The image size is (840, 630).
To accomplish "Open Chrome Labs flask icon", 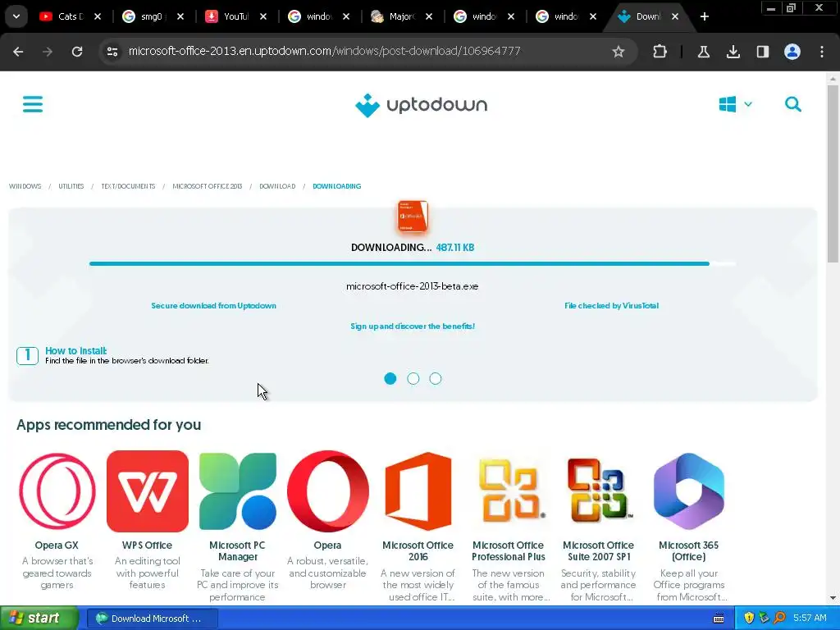I will pos(703,52).
